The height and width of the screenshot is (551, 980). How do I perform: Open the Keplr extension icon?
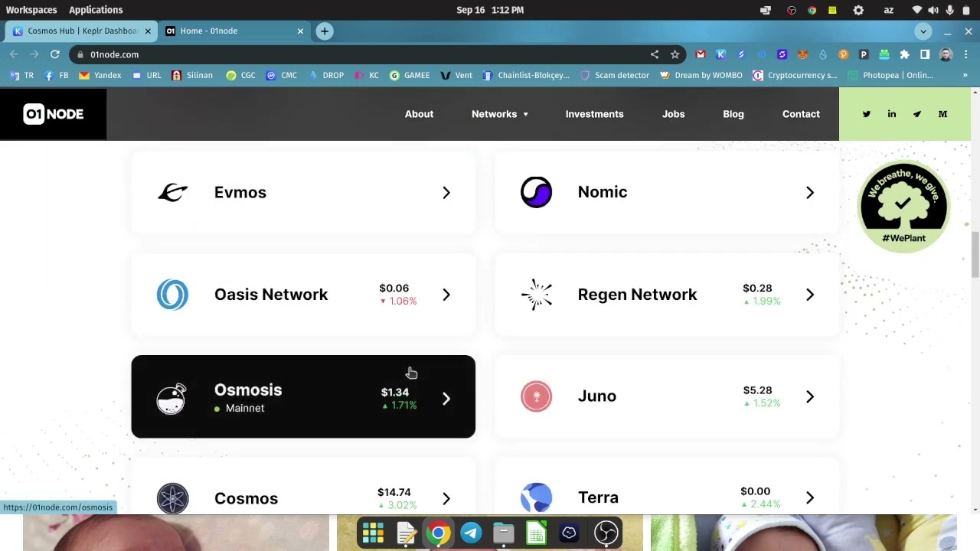(720, 54)
